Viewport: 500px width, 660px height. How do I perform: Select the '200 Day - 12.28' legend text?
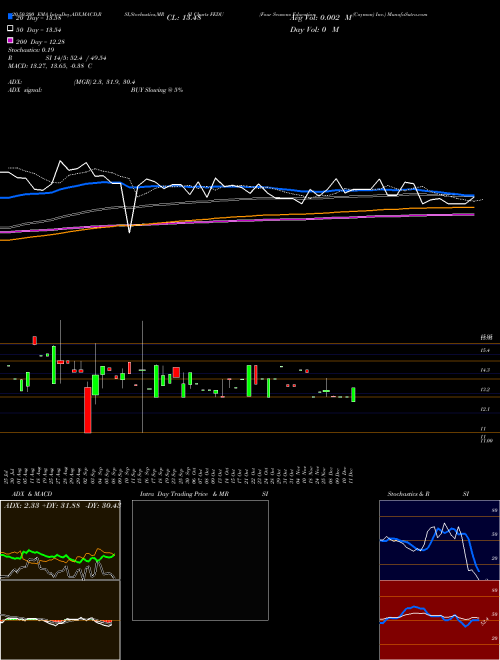pyautogui.click(x=40, y=42)
